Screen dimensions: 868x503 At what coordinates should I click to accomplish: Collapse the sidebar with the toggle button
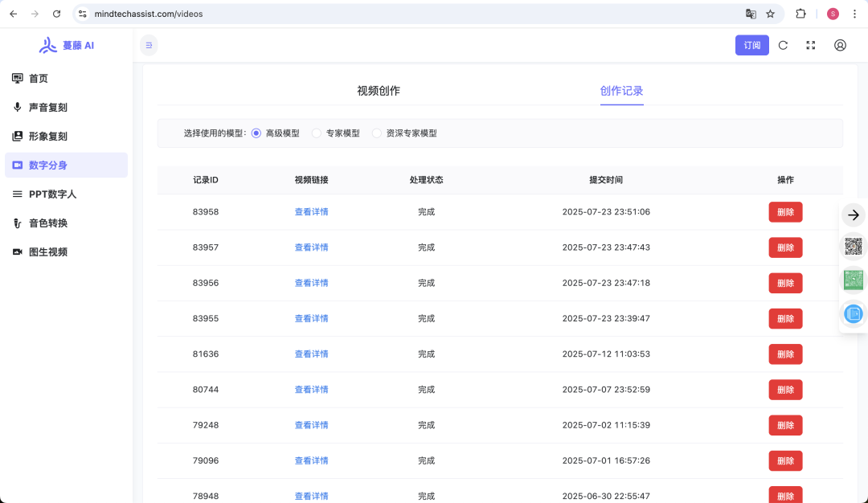tap(149, 45)
